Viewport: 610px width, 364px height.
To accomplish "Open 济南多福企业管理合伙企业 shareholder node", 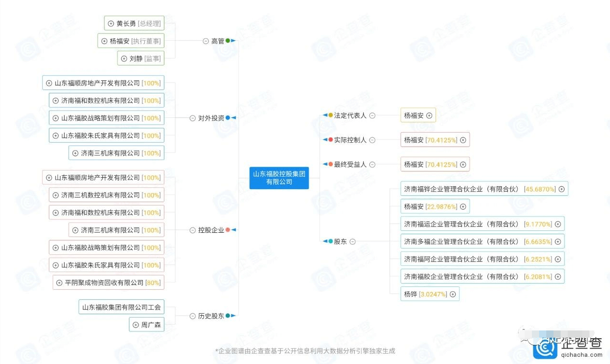I will coord(478,241).
